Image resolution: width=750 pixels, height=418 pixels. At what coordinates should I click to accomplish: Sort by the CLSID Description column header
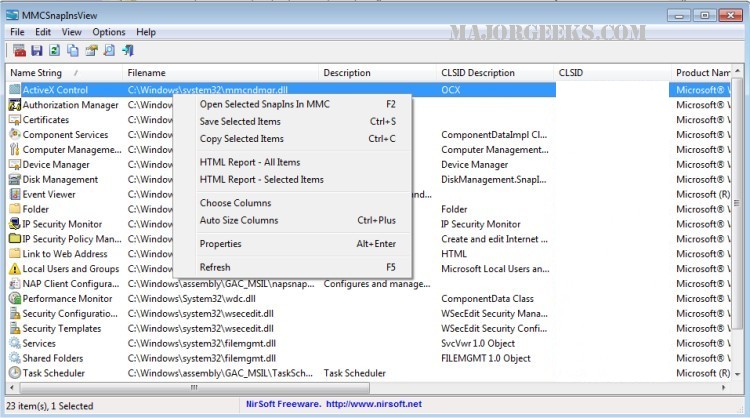(495, 73)
